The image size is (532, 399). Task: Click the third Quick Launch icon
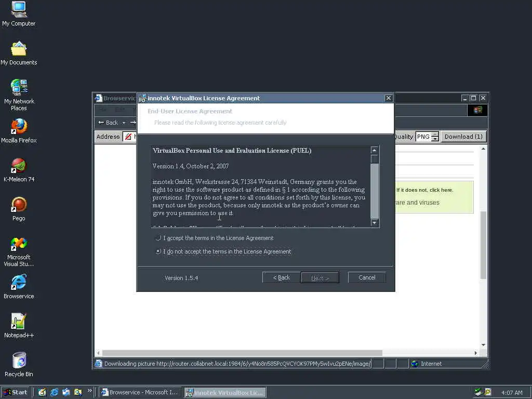point(66,392)
